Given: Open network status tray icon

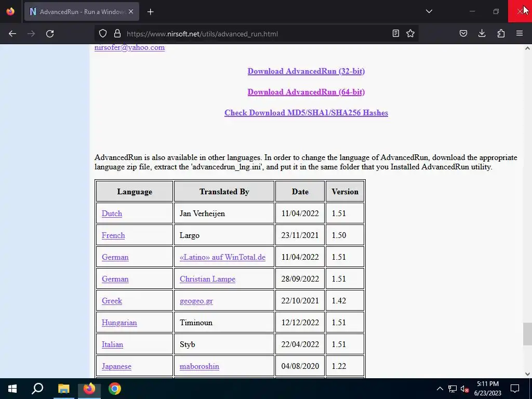Looking at the screenshot, I should tap(453, 389).
